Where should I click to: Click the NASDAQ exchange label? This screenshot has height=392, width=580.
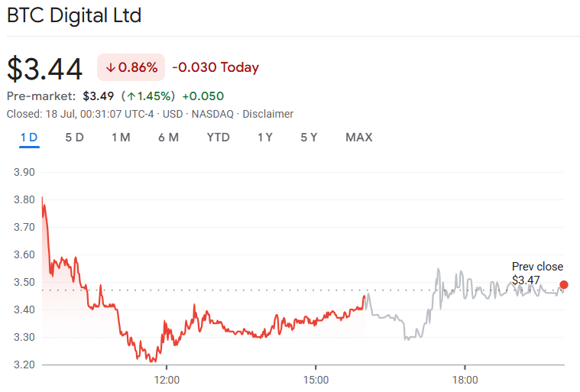[212, 114]
